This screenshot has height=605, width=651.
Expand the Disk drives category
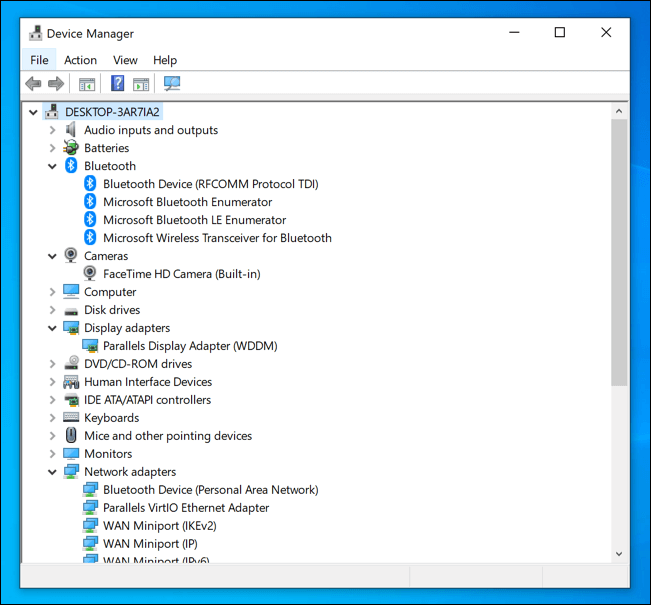tap(52, 310)
